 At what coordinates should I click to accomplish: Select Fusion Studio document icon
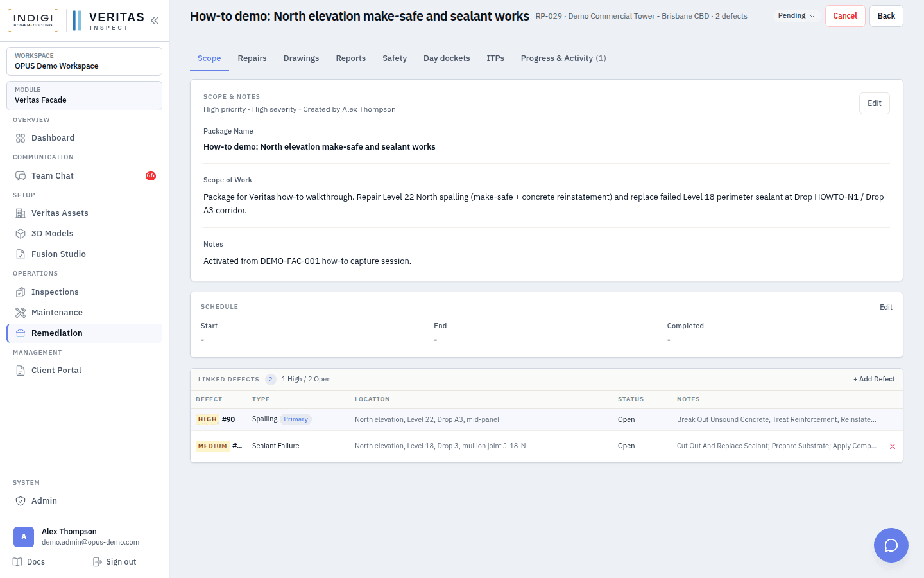(21, 254)
